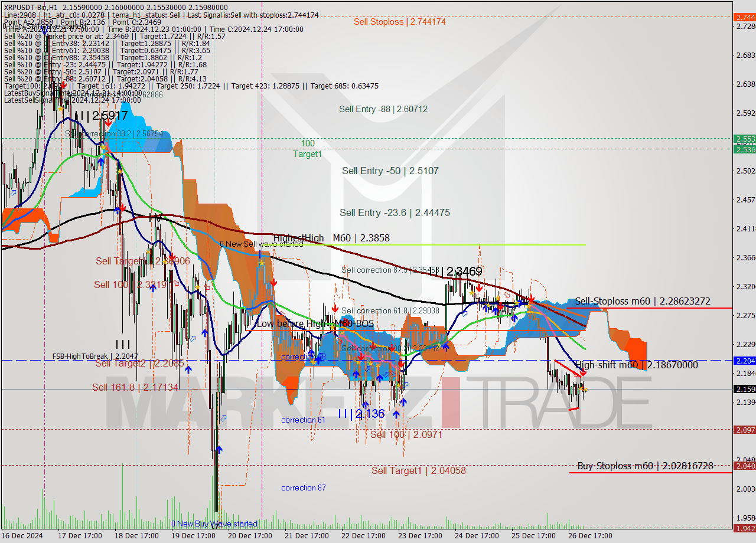Click the 'HighestHigh M60 | 2.3858' label
This screenshot has height=543, width=756.
click(331, 238)
